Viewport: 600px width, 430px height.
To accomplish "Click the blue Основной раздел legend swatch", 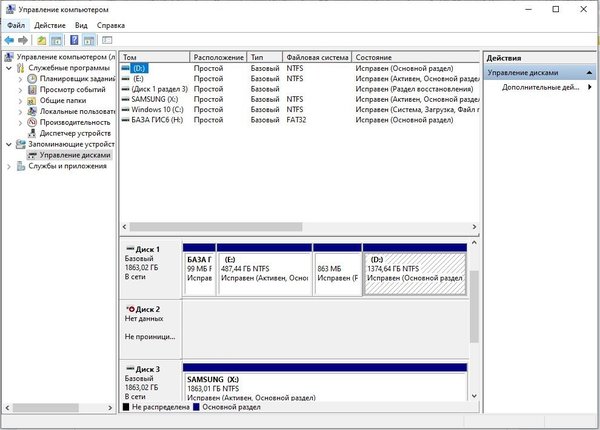I will (196, 407).
